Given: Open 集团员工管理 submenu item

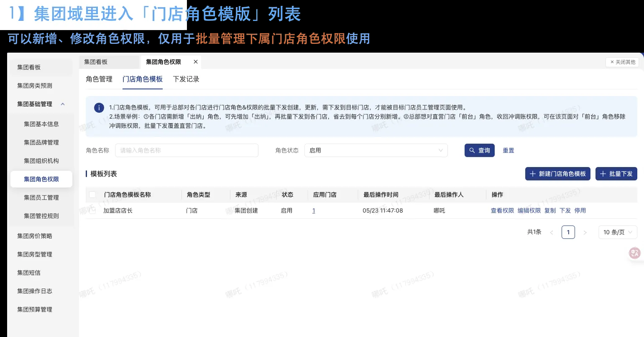Looking at the screenshot, I should tap(41, 198).
